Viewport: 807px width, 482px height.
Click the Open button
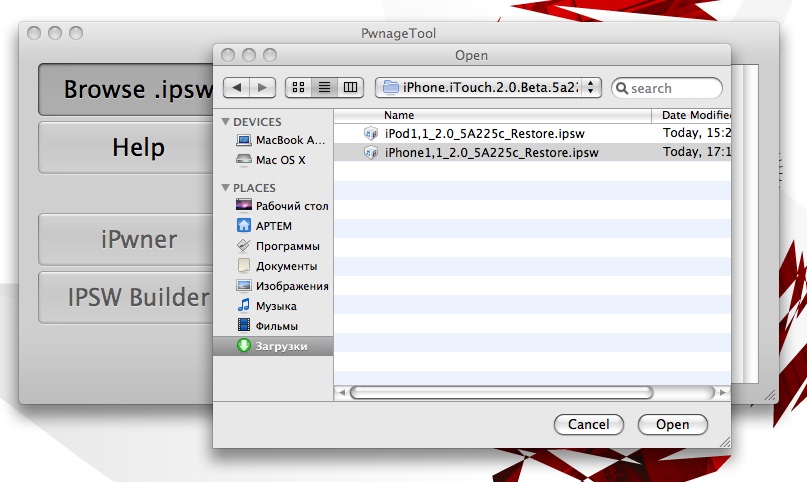(673, 424)
